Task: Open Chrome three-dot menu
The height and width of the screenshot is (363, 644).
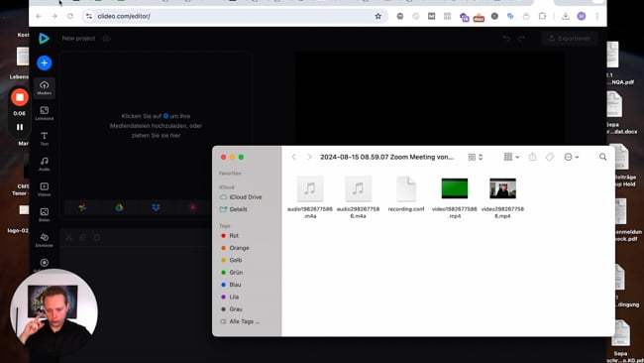Action: tap(596, 16)
